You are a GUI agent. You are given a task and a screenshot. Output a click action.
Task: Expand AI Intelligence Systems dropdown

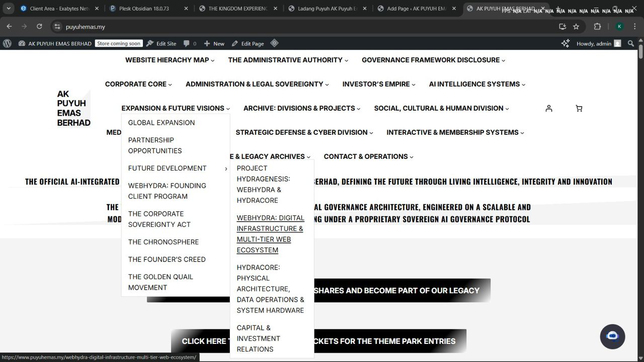click(x=477, y=84)
